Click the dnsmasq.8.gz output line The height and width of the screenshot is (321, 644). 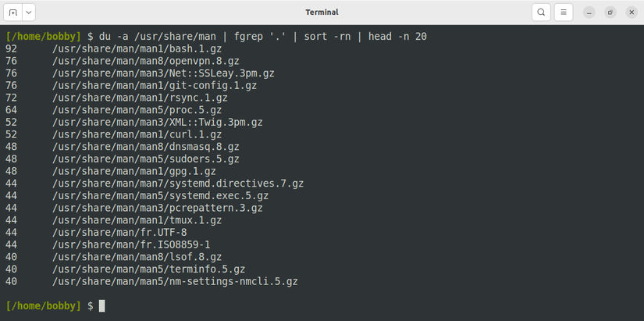click(145, 147)
